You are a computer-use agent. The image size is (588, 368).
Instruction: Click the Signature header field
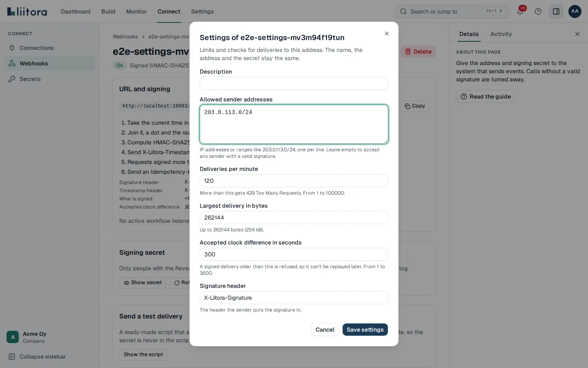pos(294,298)
